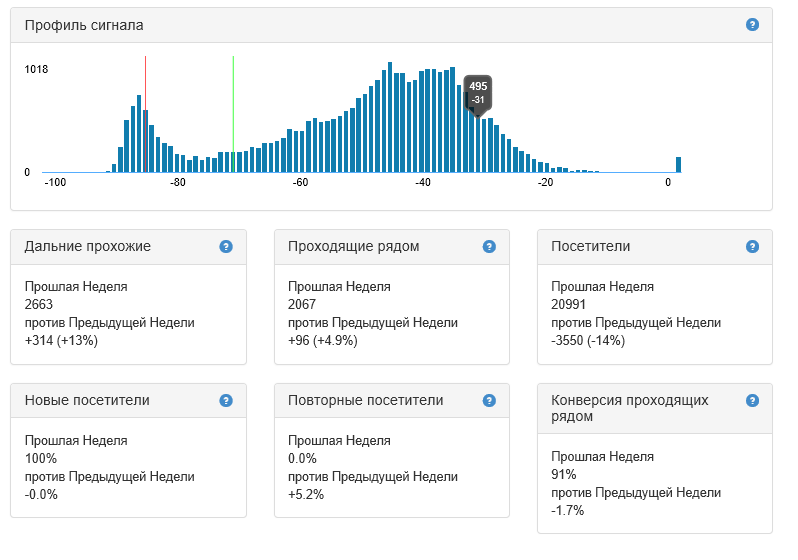Click the Профиль сигнала panel title
This screenshot has width=798, height=560.
click(84, 24)
